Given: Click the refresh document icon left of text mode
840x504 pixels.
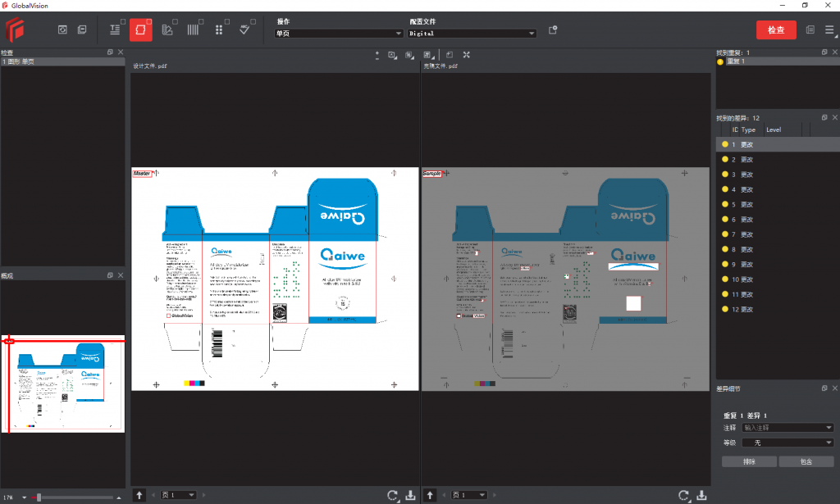Looking at the screenshot, I should coord(62,30).
